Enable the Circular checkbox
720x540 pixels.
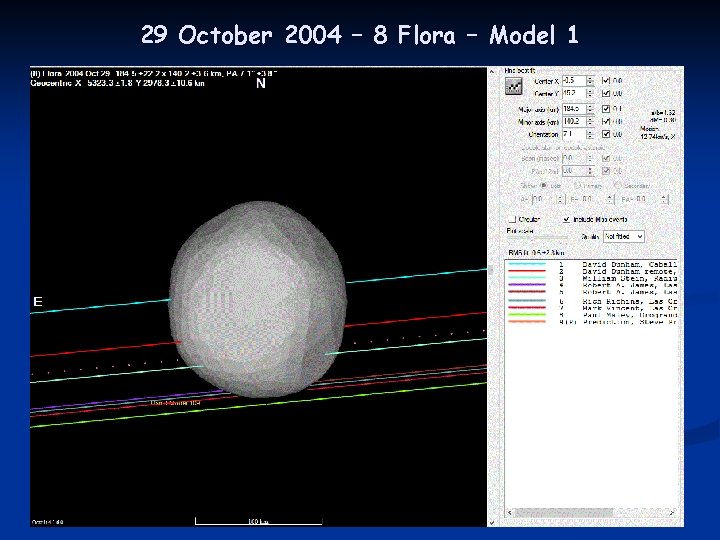pos(512,218)
